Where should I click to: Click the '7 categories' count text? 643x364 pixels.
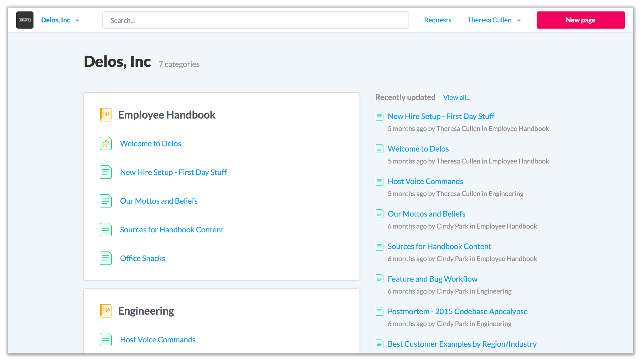(179, 64)
